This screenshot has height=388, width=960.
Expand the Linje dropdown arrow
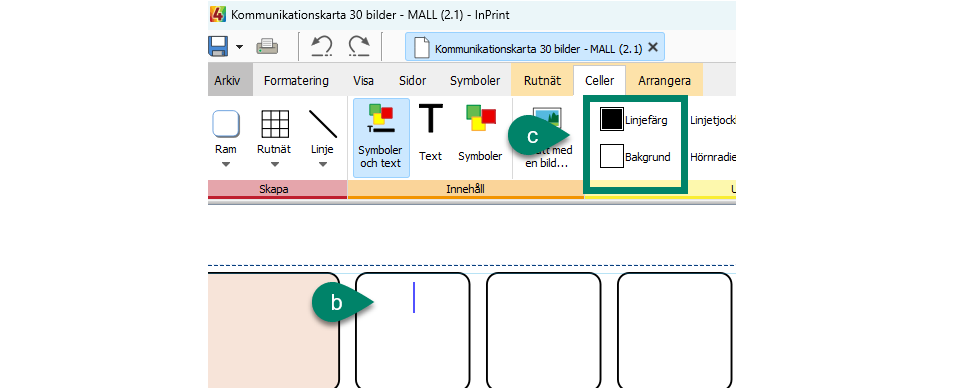pos(323,164)
